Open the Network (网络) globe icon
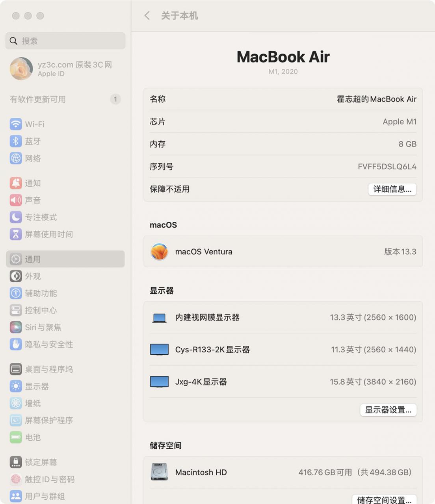Image resolution: width=435 pixels, height=504 pixels. 16,158
